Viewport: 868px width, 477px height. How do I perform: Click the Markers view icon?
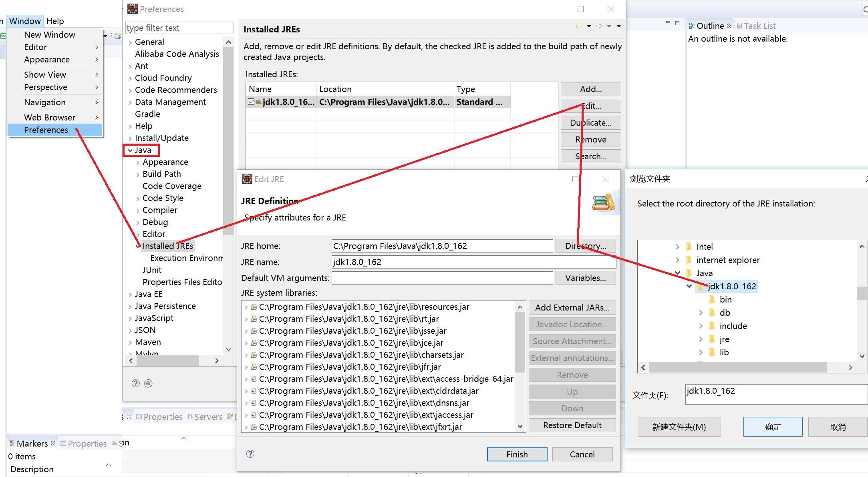click(x=12, y=443)
